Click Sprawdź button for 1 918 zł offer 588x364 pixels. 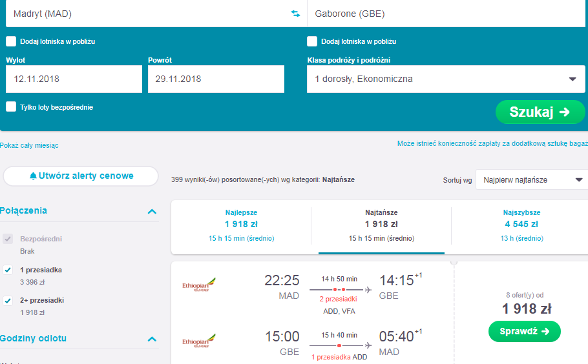point(524,332)
